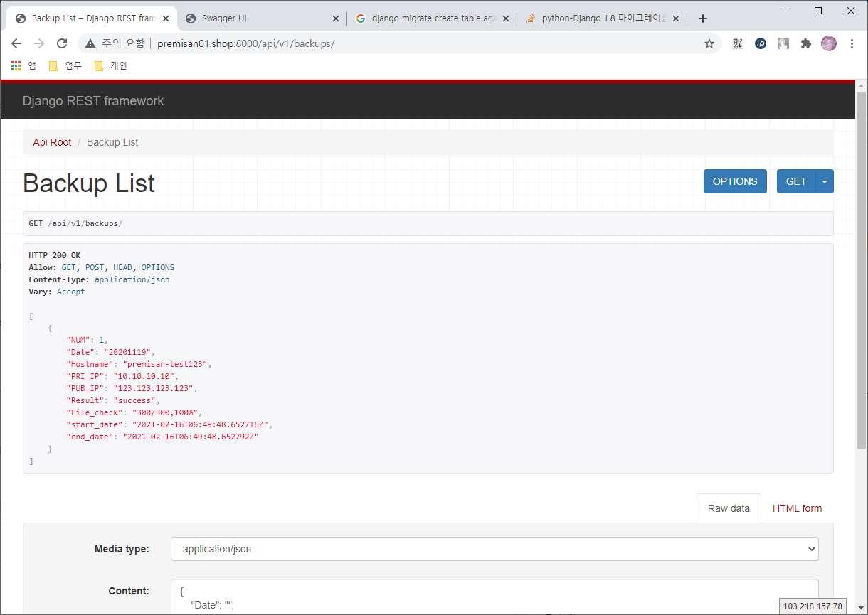The image size is (868, 615).
Task: Click the end_date timestamp value
Action: [x=191, y=437]
